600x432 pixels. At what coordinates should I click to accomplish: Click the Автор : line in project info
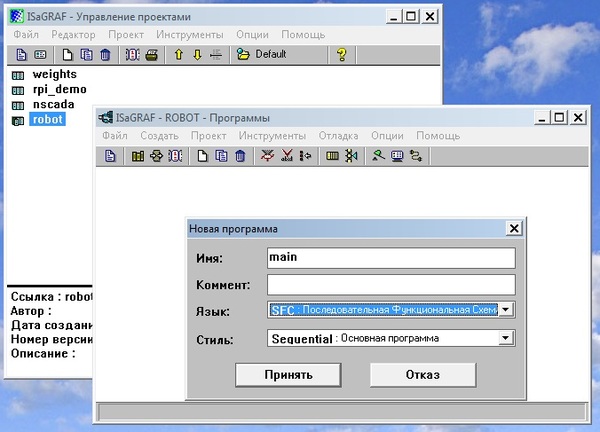(31, 311)
